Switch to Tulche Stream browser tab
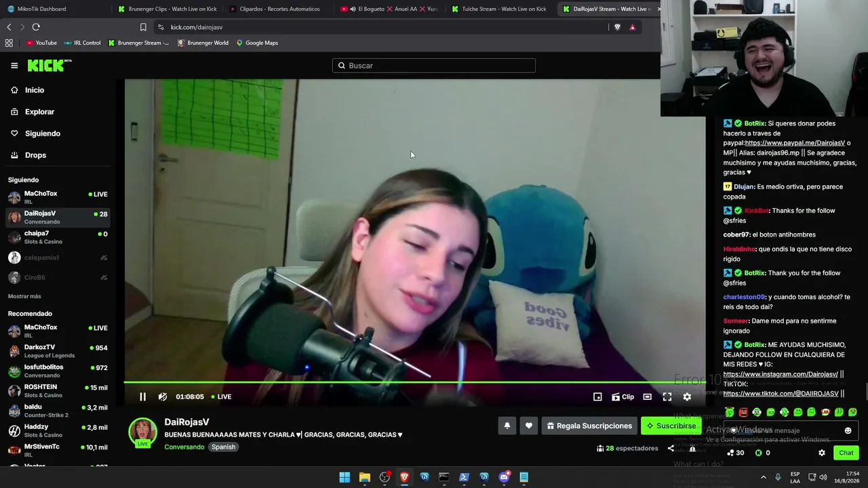Viewport: 868px width, 488px height. (502, 9)
